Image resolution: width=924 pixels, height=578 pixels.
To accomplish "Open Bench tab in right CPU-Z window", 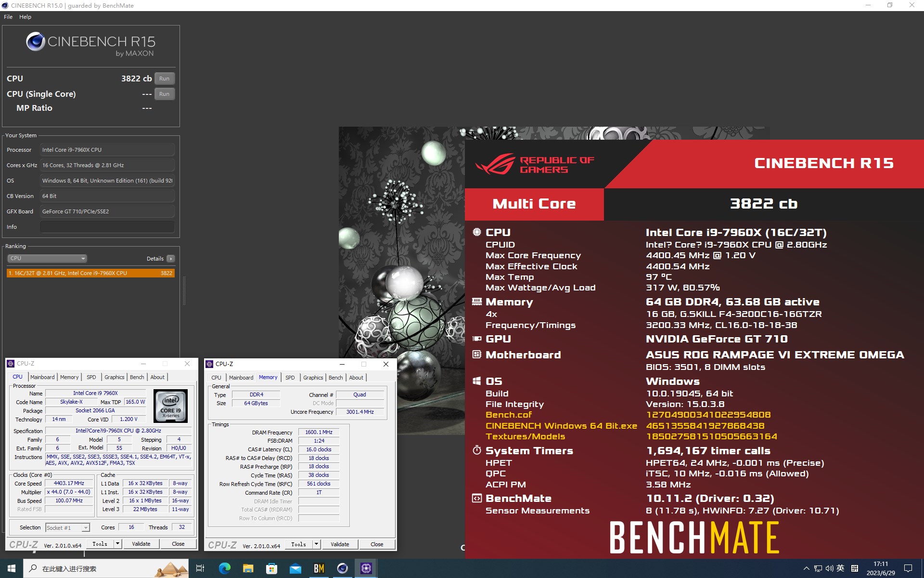I will [336, 378].
